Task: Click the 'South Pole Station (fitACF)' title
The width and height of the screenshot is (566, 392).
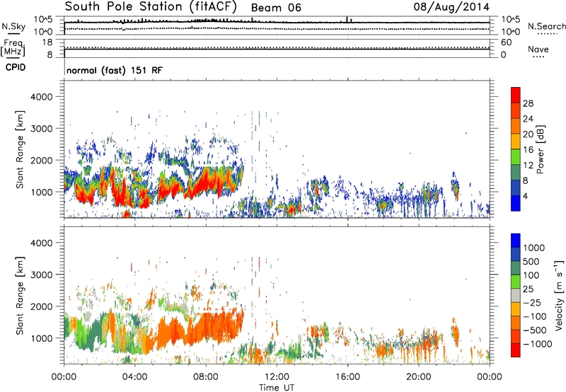Action: [x=151, y=7]
